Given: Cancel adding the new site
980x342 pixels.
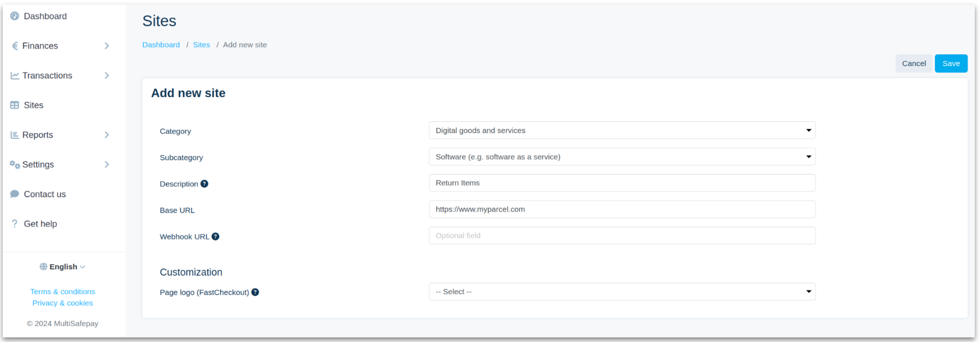Looking at the screenshot, I should [x=913, y=64].
